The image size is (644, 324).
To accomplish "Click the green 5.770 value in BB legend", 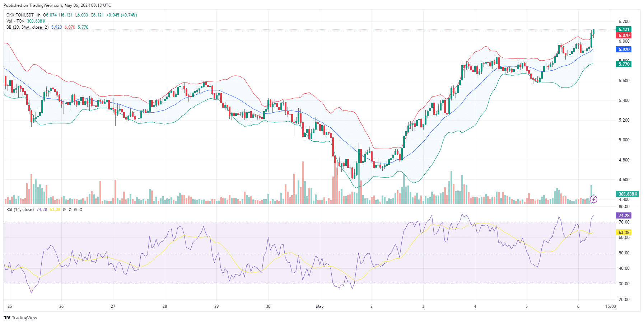I will pos(83,27).
